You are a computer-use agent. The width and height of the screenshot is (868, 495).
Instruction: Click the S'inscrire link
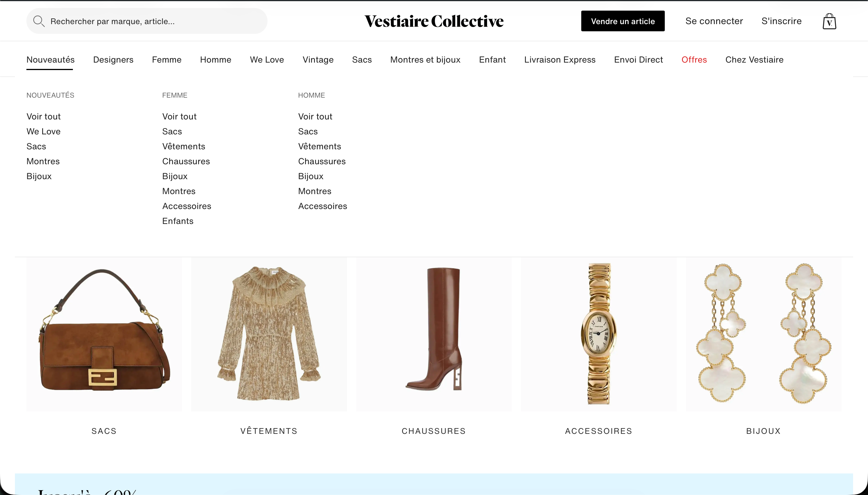pos(781,21)
